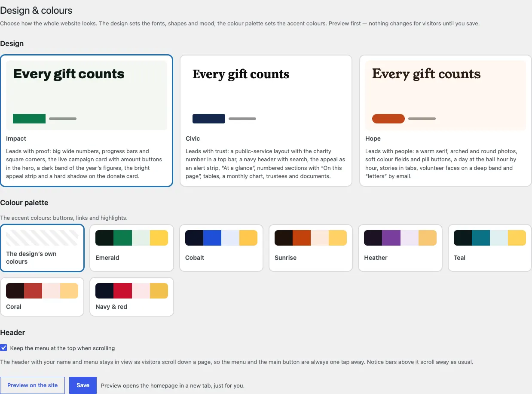
Task: Pick the Heather colour palette
Action: tap(400, 248)
